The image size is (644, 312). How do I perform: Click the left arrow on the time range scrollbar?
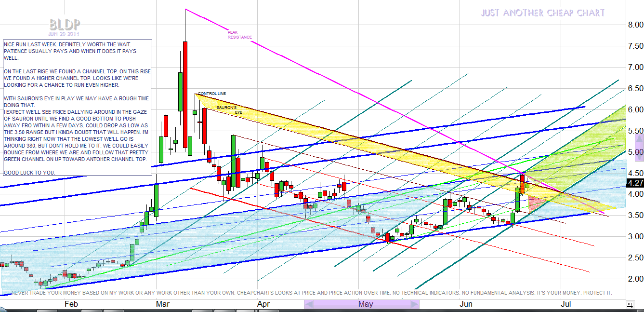(310, 304)
